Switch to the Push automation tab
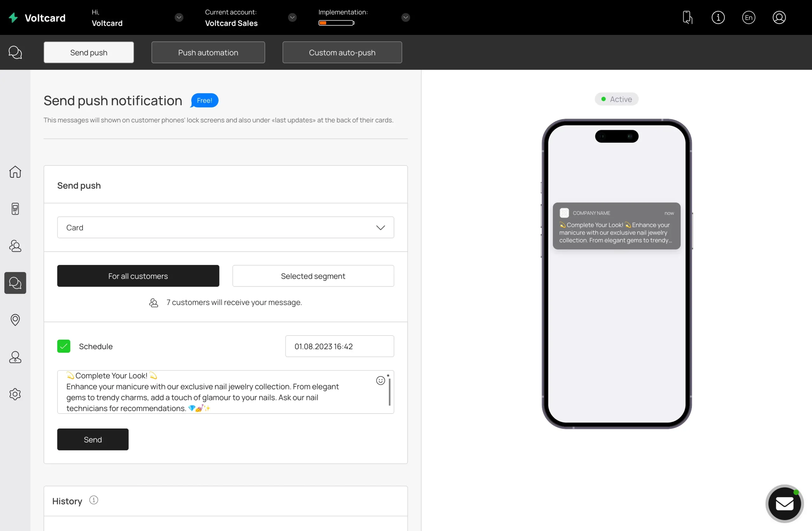The image size is (812, 531). pos(208,53)
